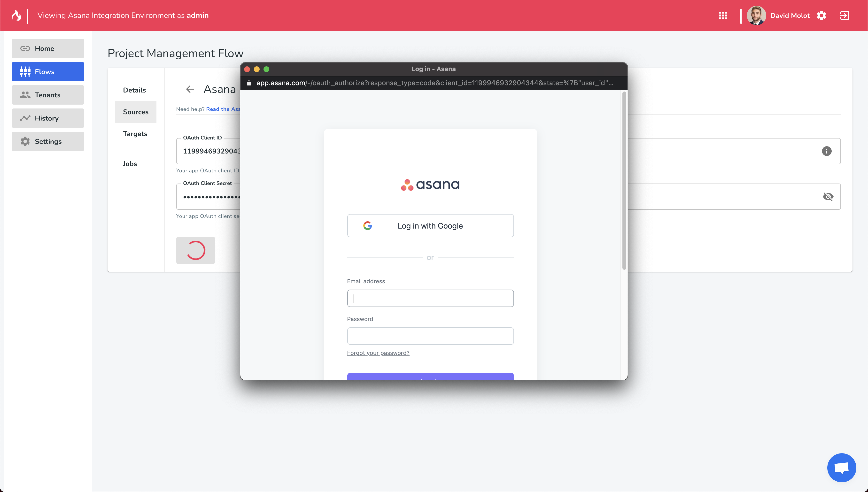
Task: Select Flows in sidebar
Action: [x=48, y=72]
